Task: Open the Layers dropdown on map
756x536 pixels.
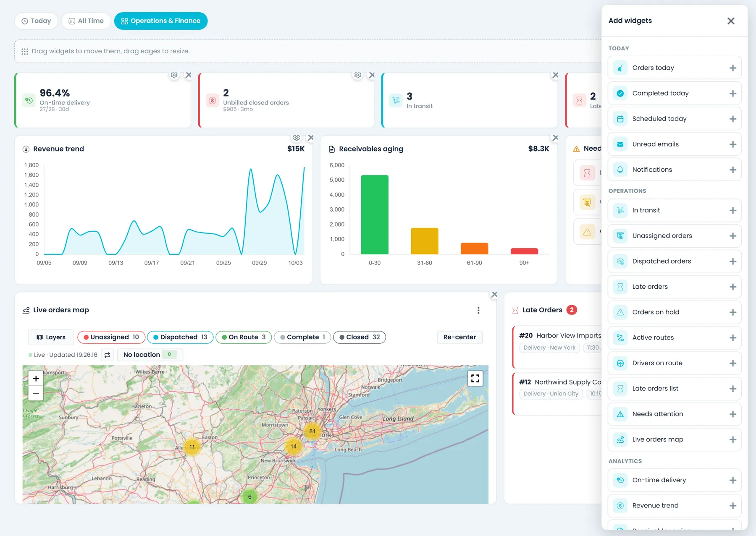Action: pyautogui.click(x=51, y=337)
